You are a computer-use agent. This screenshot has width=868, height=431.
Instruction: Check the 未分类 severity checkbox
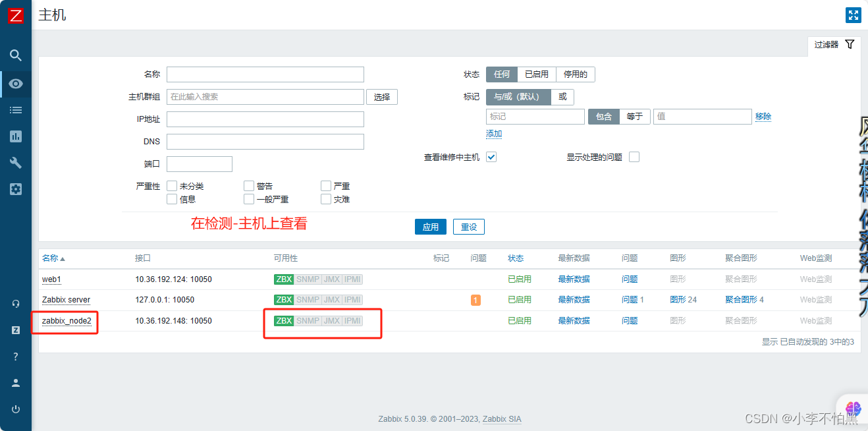coord(172,186)
